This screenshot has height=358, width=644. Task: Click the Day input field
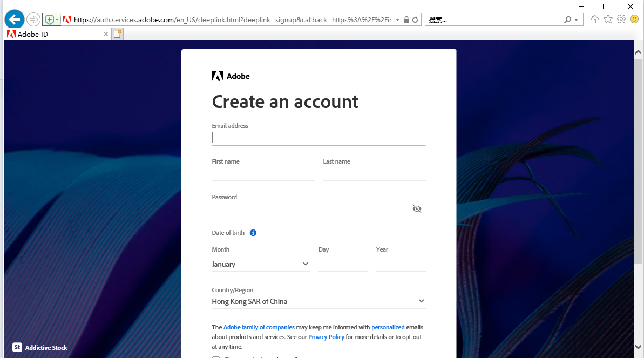coord(343,264)
